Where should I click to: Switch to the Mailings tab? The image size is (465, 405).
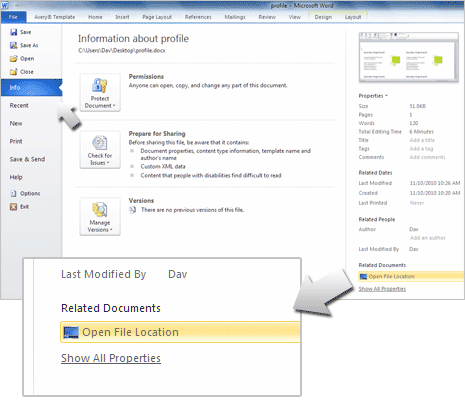pyautogui.click(x=235, y=17)
